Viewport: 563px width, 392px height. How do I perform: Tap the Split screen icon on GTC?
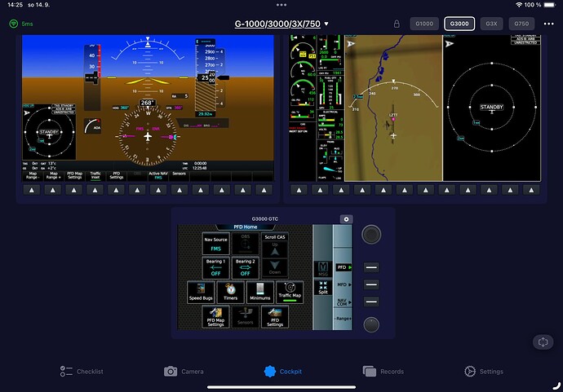323,288
